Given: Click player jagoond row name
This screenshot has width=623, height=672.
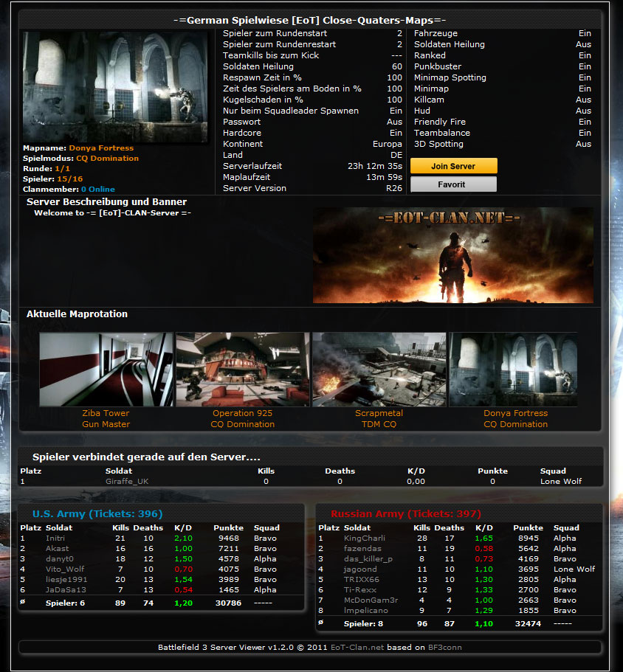Looking at the screenshot, I should click(x=360, y=569).
